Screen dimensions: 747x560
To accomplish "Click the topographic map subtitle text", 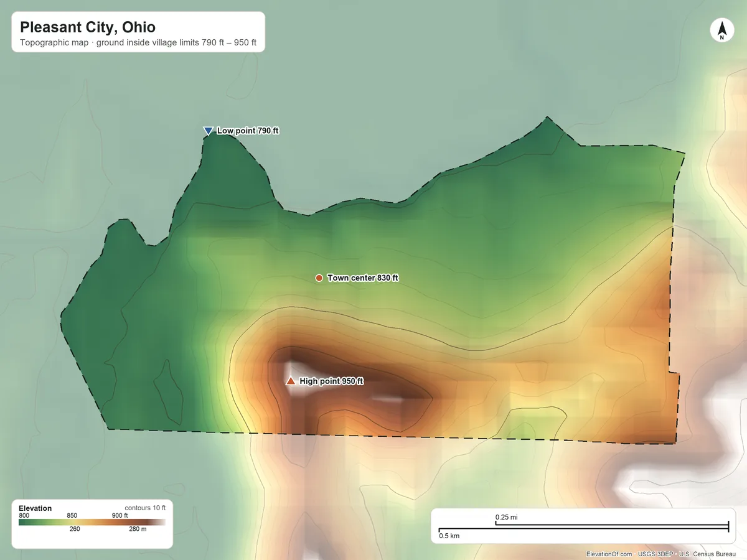I will [138, 44].
